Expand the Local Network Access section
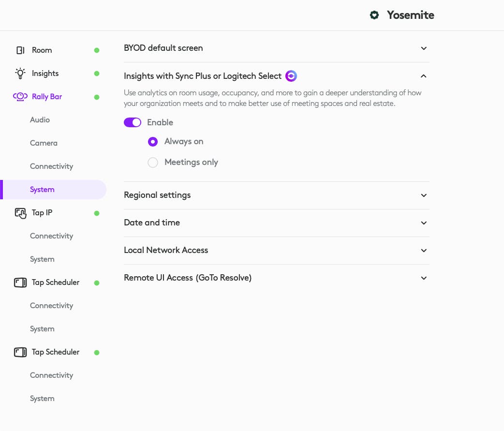The image size is (504, 431). 424,251
